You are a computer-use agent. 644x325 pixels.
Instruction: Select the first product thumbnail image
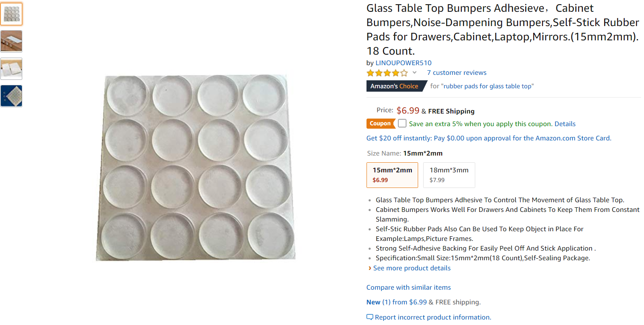coord(11,14)
